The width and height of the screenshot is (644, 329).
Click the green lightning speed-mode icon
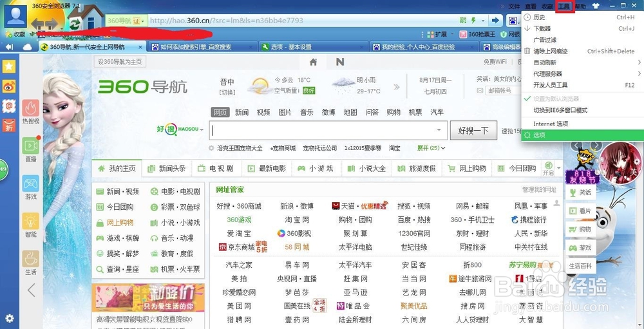(x=473, y=20)
